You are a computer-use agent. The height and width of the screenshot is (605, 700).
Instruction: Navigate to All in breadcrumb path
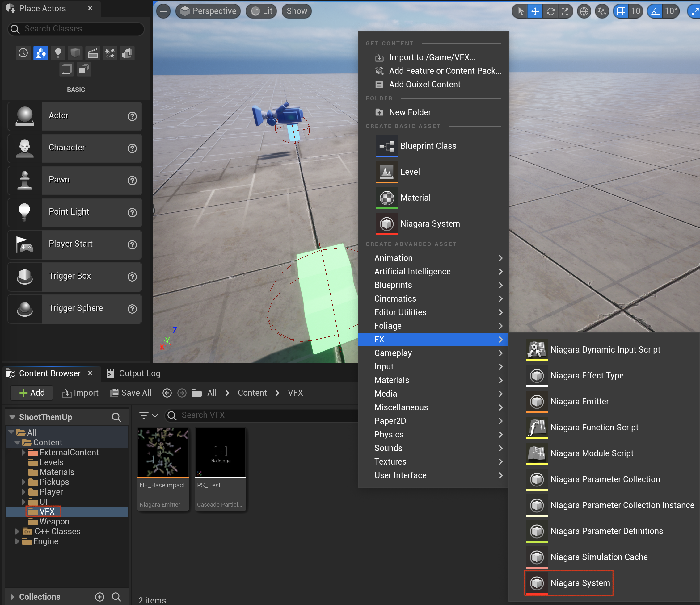tap(212, 393)
